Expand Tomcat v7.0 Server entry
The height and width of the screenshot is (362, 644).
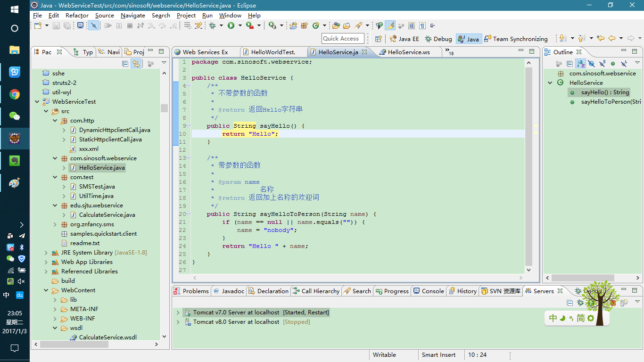click(178, 312)
